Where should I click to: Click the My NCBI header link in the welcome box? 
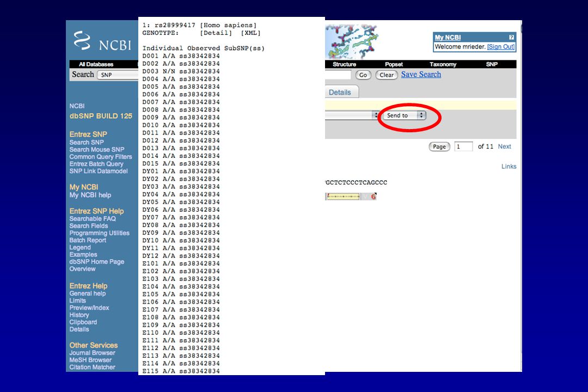point(448,37)
